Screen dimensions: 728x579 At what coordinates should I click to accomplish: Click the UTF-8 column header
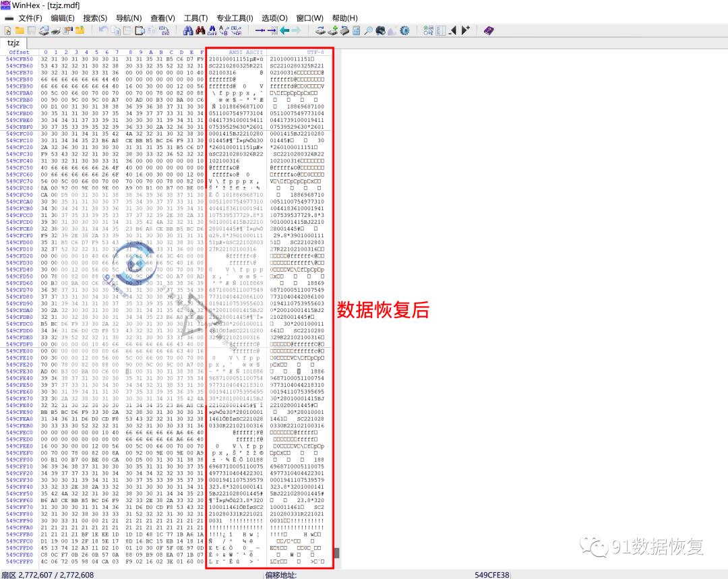click(x=315, y=53)
